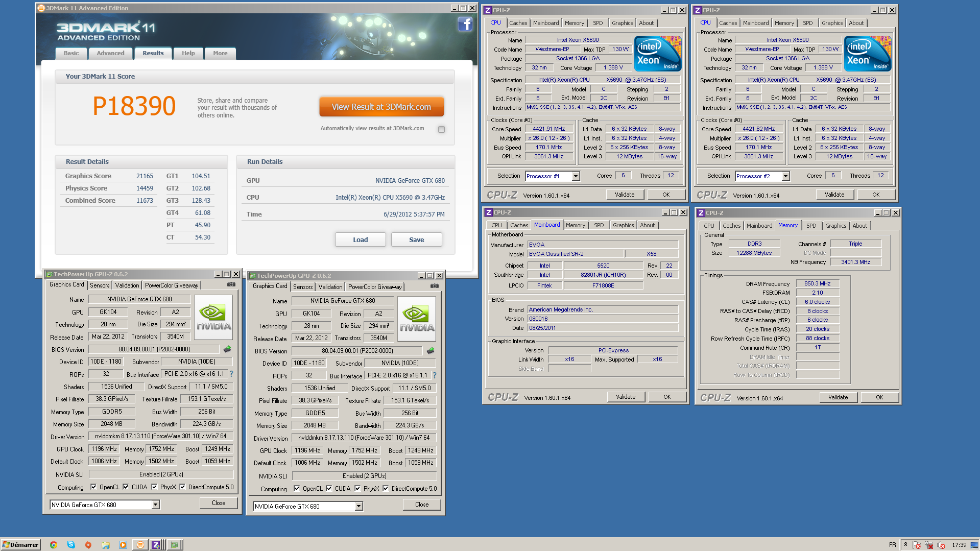Image resolution: width=980 pixels, height=551 pixels.
Task: Click Close button in left GPU-Z
Action: (x=219, y=503)
